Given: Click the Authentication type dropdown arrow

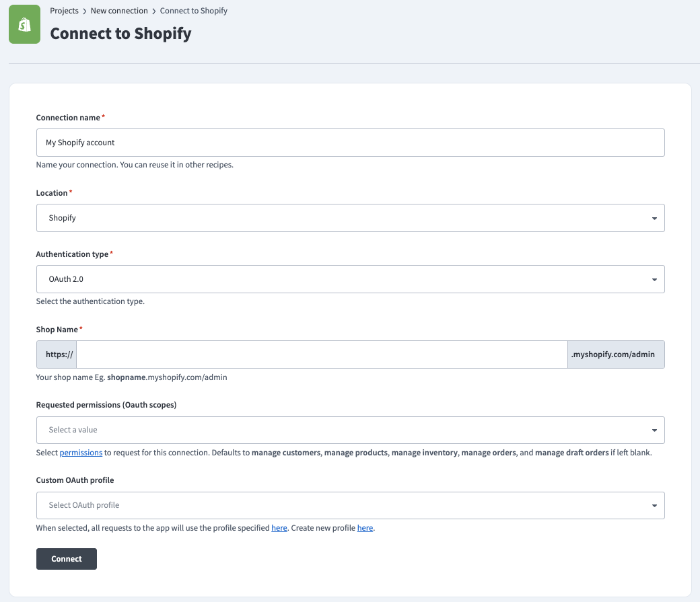Looking at the screenshot, I should [x=654, y=279].
